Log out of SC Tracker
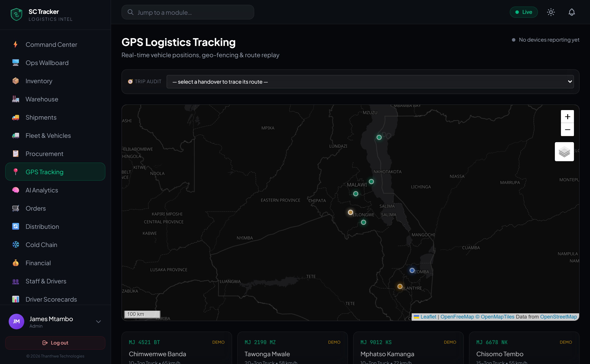590x364 pixels. pos(55,343)
